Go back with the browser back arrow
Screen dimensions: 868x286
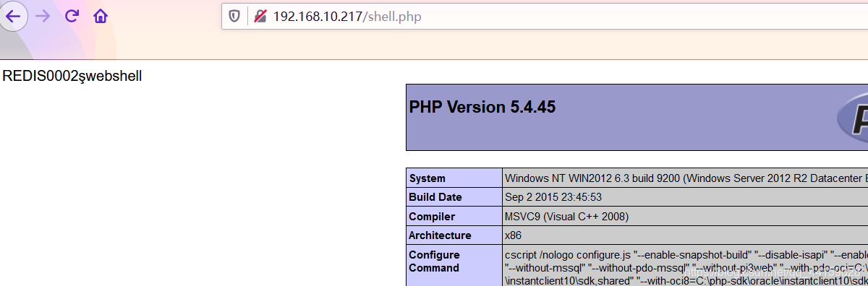(13, 16)
